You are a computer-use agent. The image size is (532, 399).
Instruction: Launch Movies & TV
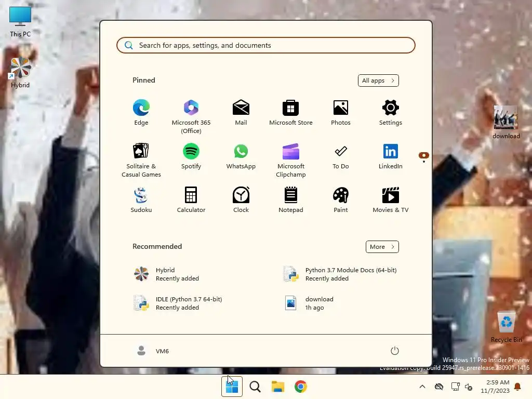coord(391,200)
